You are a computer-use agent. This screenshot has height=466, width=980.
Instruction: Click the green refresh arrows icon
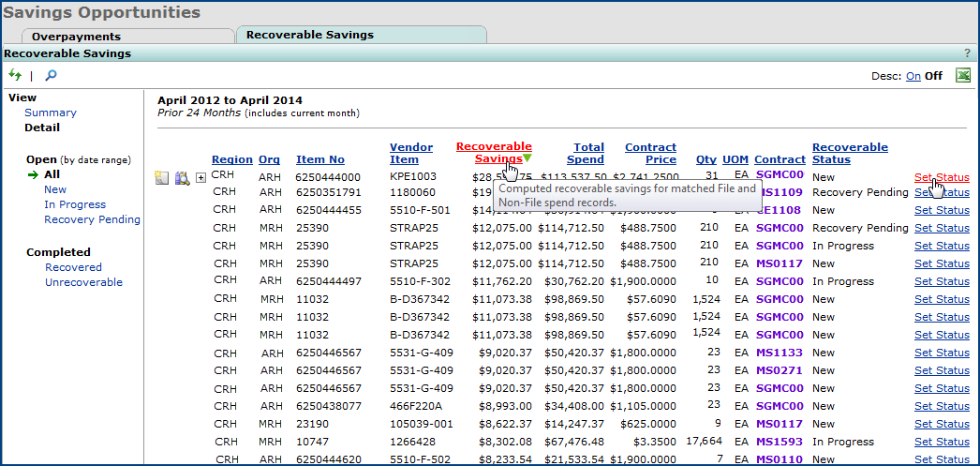tap(15, 75)
